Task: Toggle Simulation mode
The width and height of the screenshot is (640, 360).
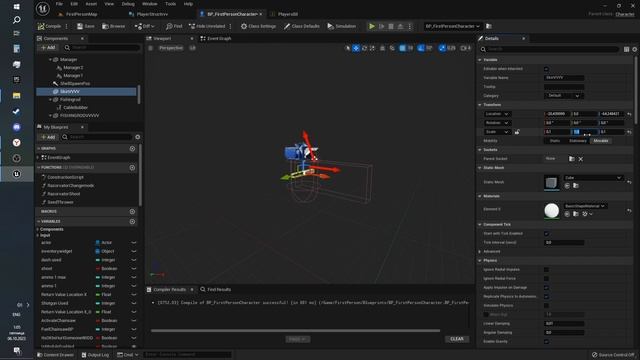Action: point(342,26)
